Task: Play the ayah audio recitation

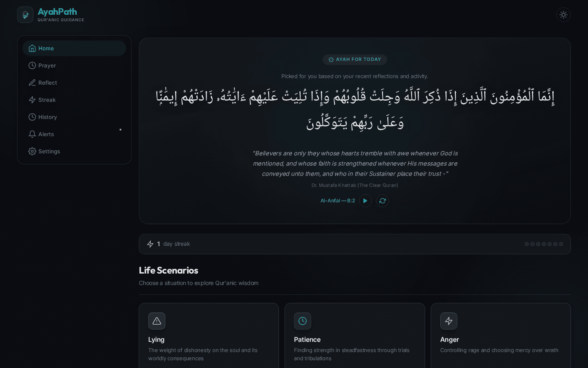Action: [365, 201]
